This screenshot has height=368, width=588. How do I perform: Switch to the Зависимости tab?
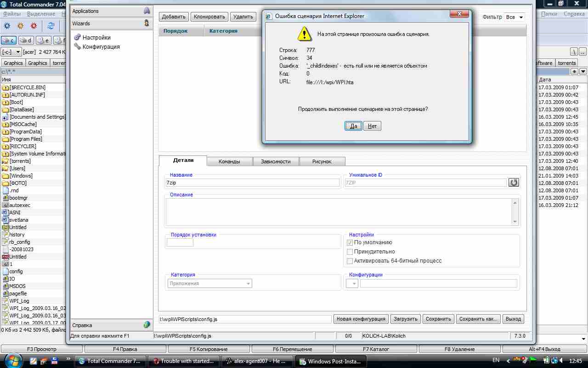pos(276,161)
